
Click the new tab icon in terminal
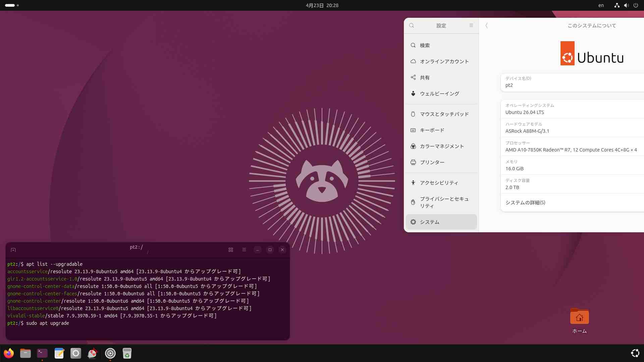coord(13,250)
